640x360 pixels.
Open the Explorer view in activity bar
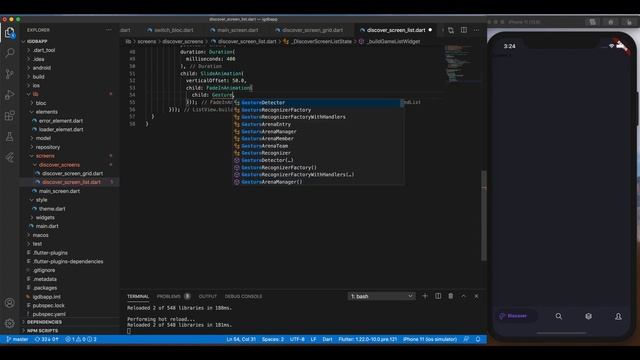click(10, 33)
